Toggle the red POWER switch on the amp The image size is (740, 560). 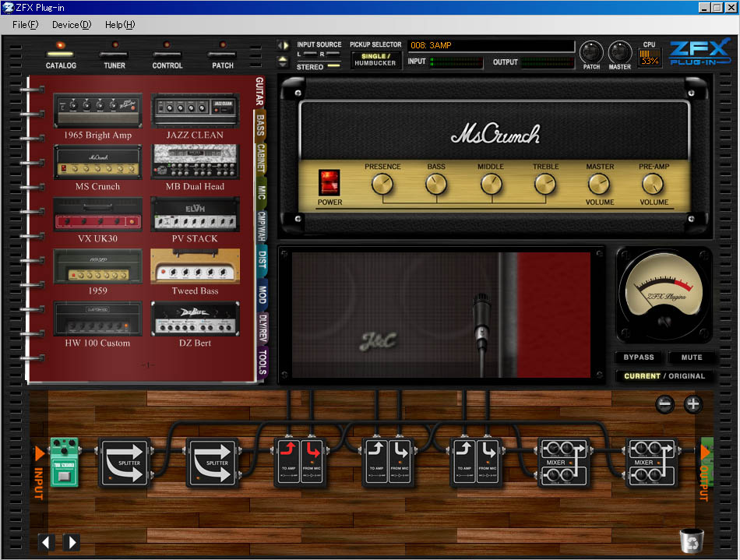(329, 182)
